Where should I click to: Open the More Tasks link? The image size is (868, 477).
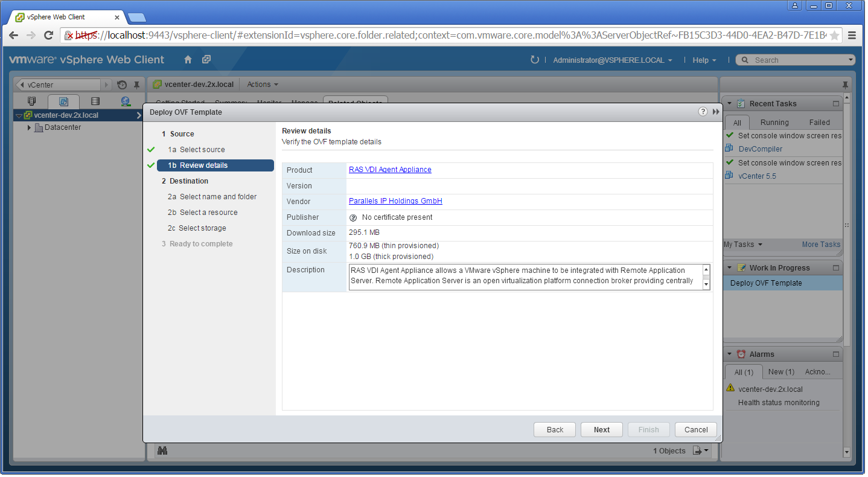[x=821, y=245]
